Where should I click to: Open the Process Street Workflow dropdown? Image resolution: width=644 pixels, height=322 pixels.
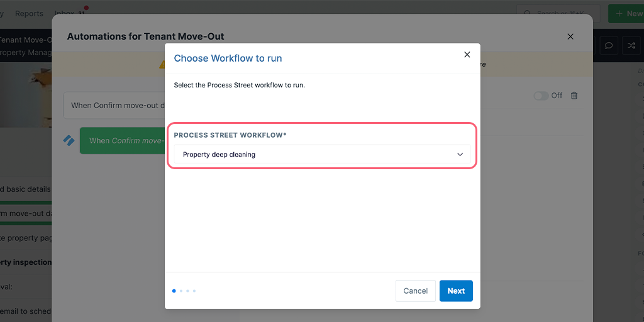pos(323,155)
